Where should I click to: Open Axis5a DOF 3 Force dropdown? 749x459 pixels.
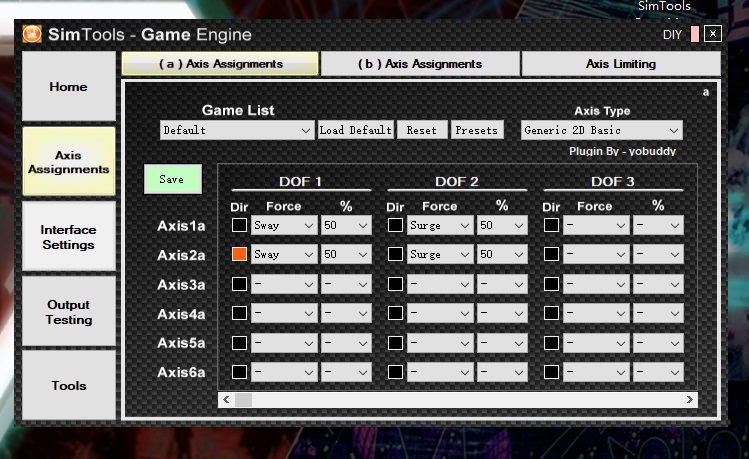coord(596,342)
